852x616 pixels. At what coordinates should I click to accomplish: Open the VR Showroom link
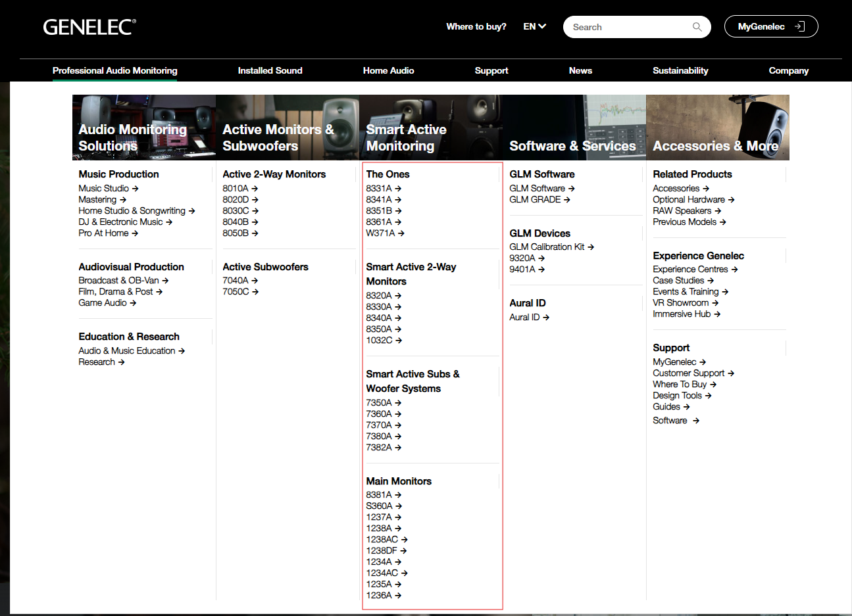[686, 302]
